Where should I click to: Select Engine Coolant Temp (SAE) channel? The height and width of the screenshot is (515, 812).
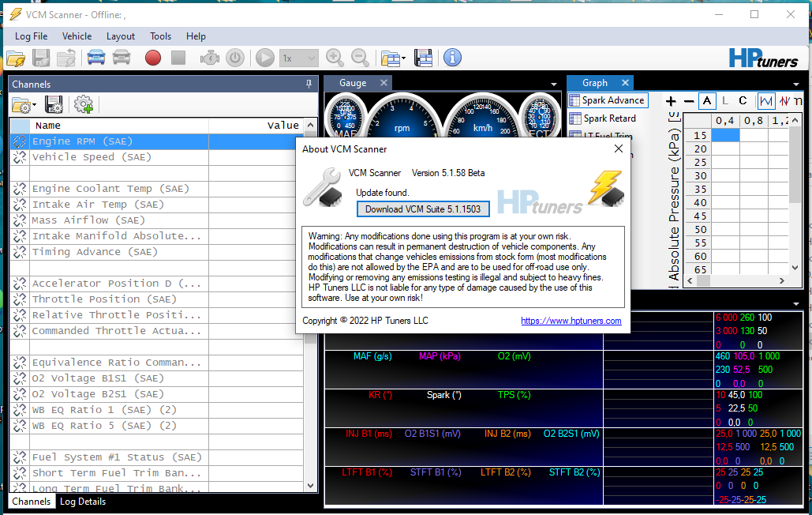tap(156, 189)
